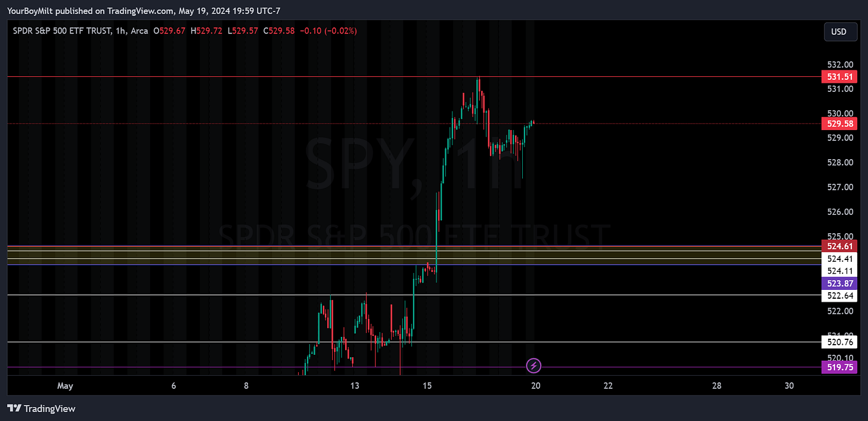868x421 pixels.
Task: Click the 532.00 price axis tick
Action: point(839,64)
